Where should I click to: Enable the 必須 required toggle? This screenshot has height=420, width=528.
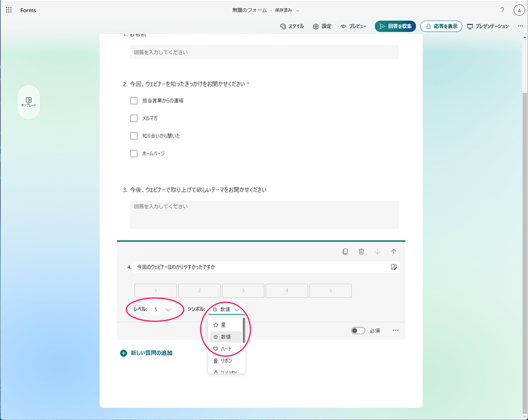(358, 330)
